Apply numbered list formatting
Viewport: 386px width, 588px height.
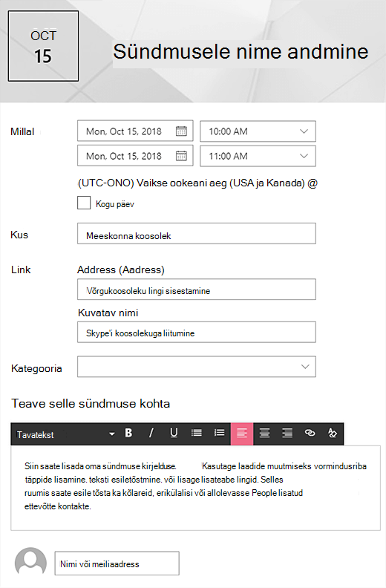[219, 433]
